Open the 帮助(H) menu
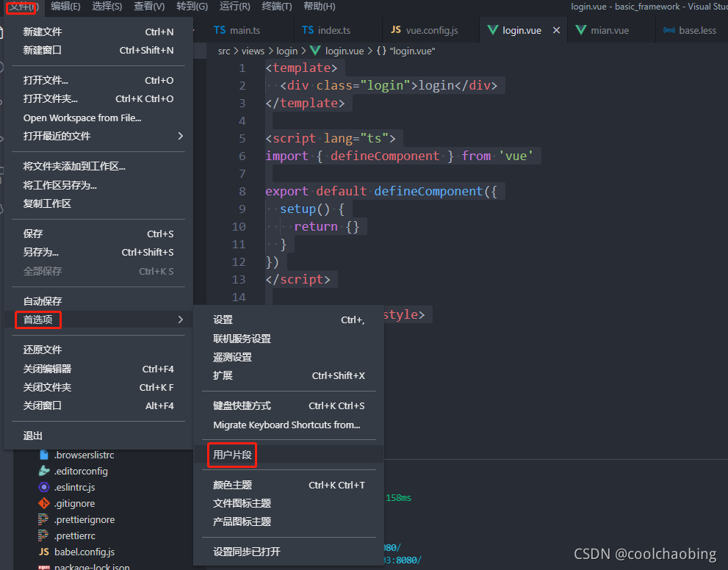The image size is (728, 570). 320,7
